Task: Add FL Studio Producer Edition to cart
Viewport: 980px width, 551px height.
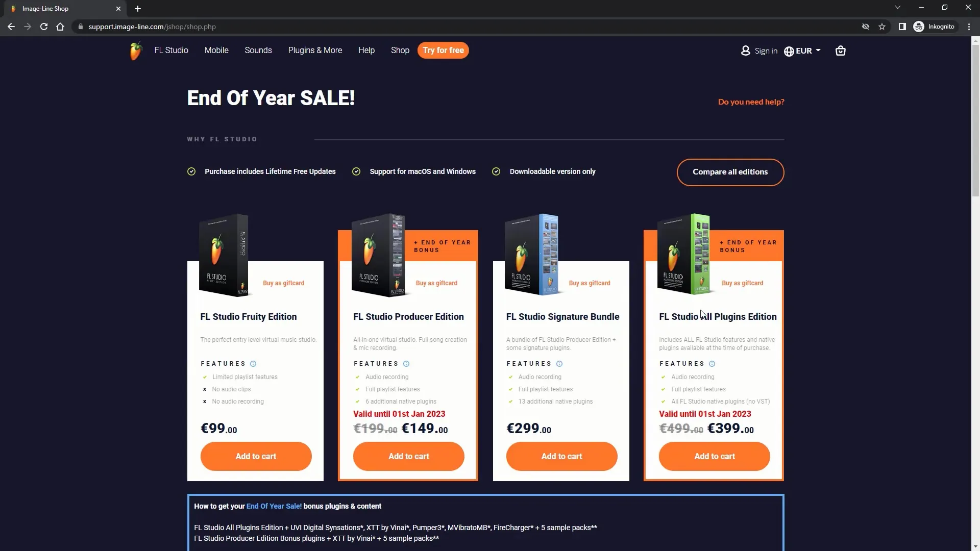Action: pos(408,456)
